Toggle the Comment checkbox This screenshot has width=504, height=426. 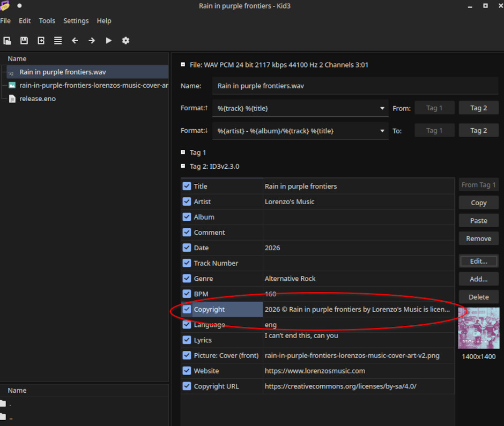[187, 233]
